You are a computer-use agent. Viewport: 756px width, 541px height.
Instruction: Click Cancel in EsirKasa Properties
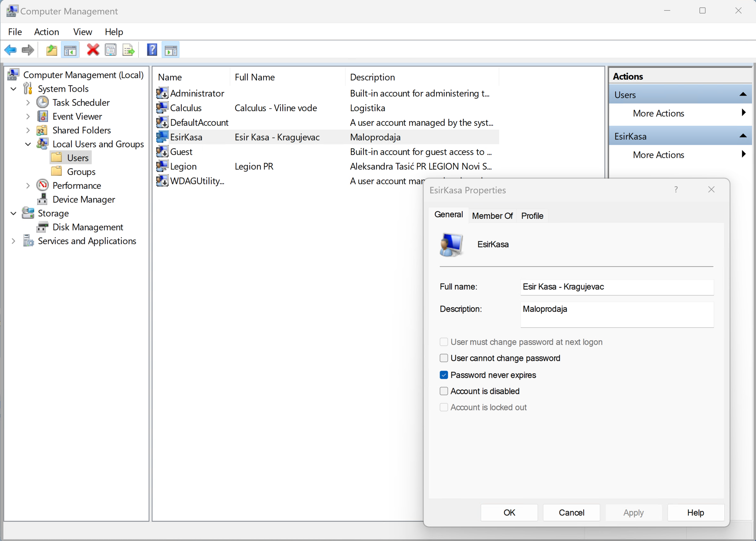[x=571, y=512]
